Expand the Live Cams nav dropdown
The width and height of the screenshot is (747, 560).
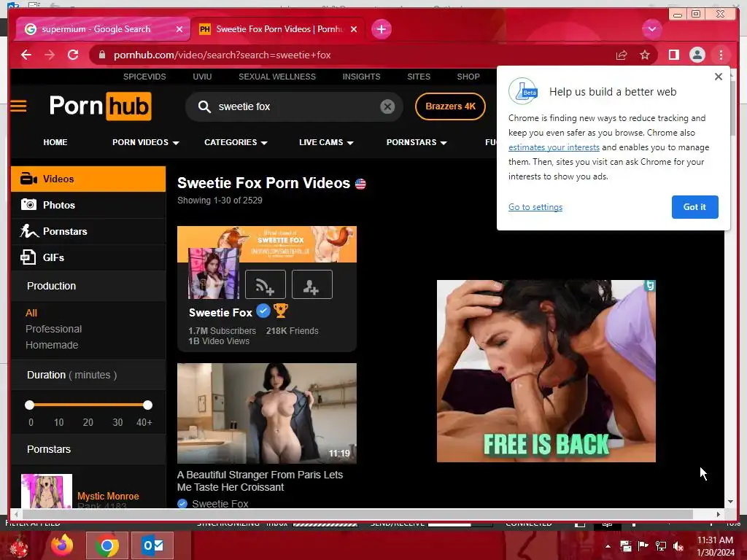(326, 142)
